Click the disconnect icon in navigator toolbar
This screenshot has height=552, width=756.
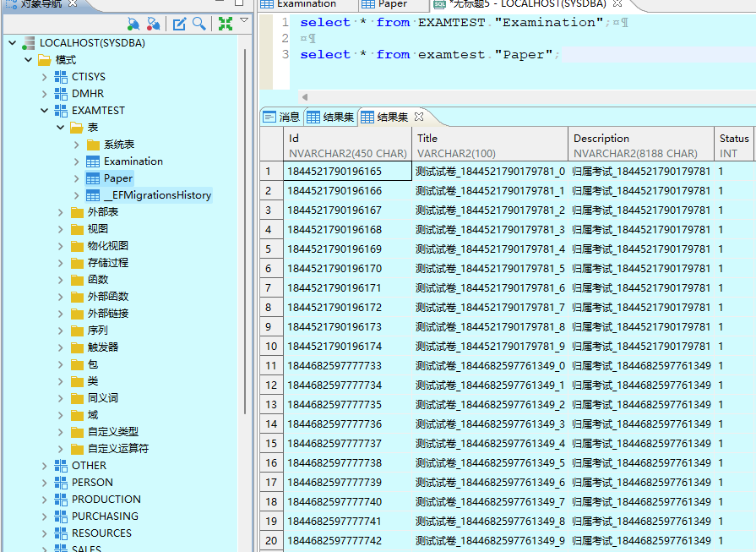[154, 23]
